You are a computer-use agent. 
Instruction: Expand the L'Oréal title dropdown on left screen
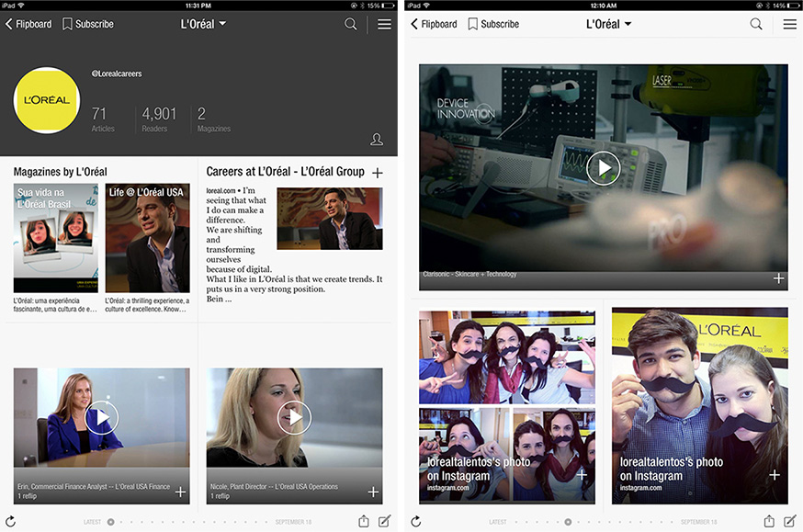tap(203, 24)
